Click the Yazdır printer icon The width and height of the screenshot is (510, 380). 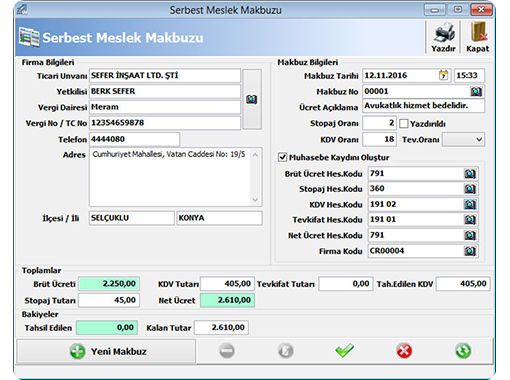coord(444,33)
